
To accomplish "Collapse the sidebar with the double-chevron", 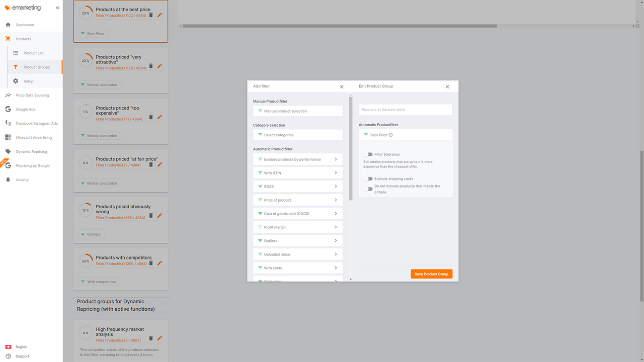I will (x=57, y=8).
